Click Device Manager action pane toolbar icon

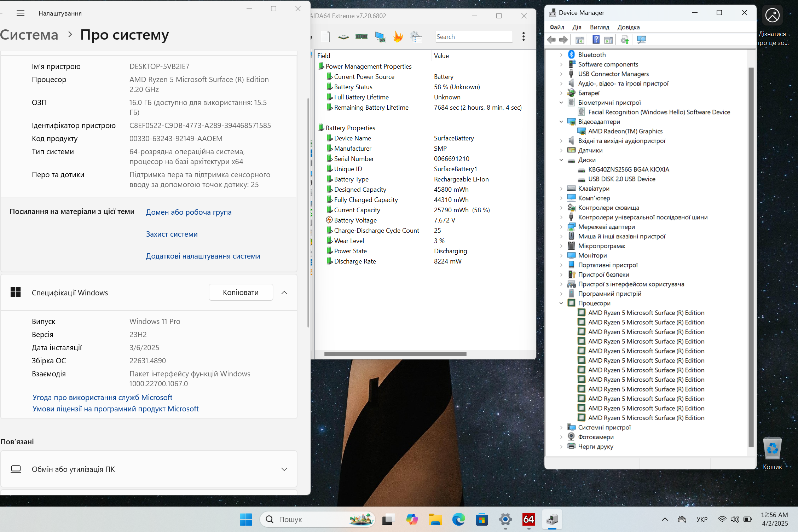pyautogui.click(x=608, y=40)
